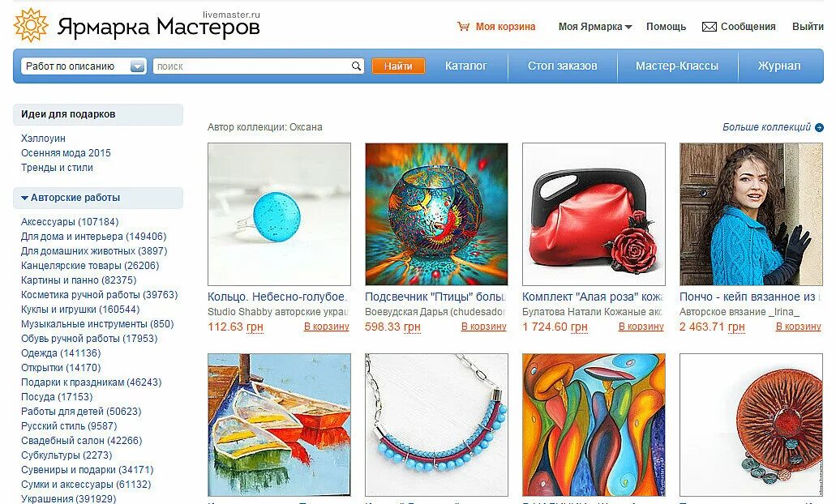Open the red bag Алая роза thumbnail
This screenshot has width=836, height=504.
(594, 214)
